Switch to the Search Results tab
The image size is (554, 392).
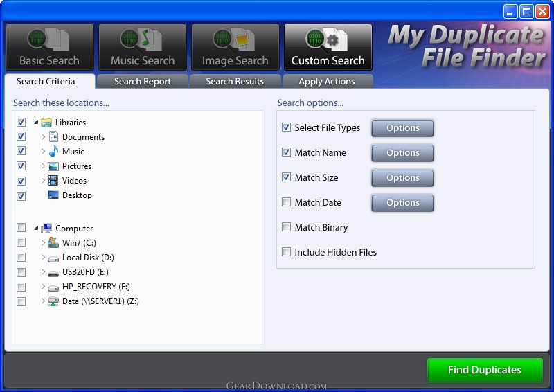[235, 81]
